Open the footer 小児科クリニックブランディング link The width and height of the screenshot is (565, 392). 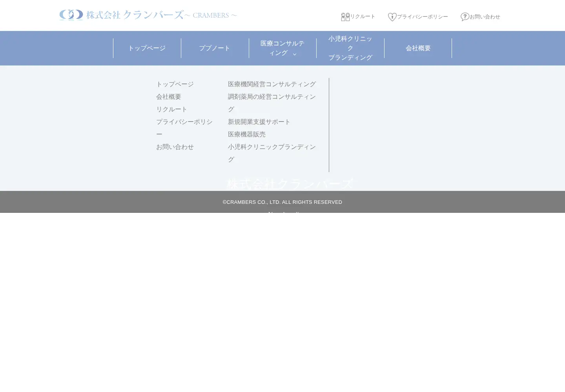(x=272, y=153)
